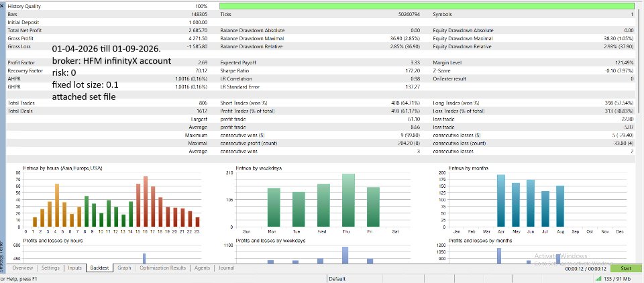Screen dimensions: 644x283
Task: Click the Ticks value 50260794
Action: [409, 14]
